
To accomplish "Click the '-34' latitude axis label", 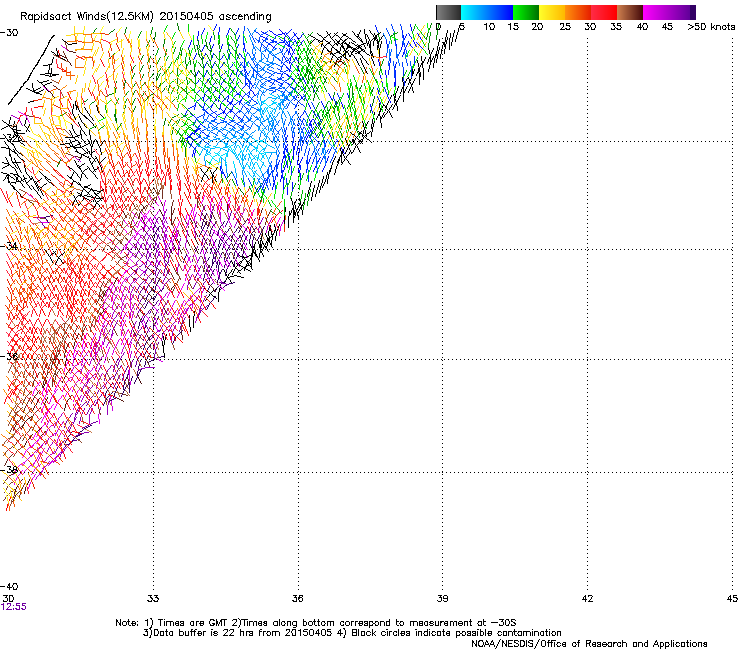I will pyautogui.click(x=9, y=246).
